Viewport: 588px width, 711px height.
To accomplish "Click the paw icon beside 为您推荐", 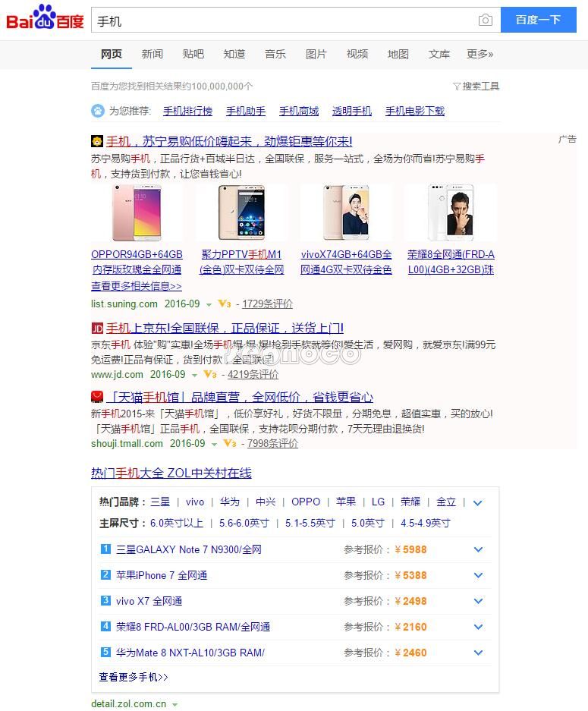I will (98, 111).
